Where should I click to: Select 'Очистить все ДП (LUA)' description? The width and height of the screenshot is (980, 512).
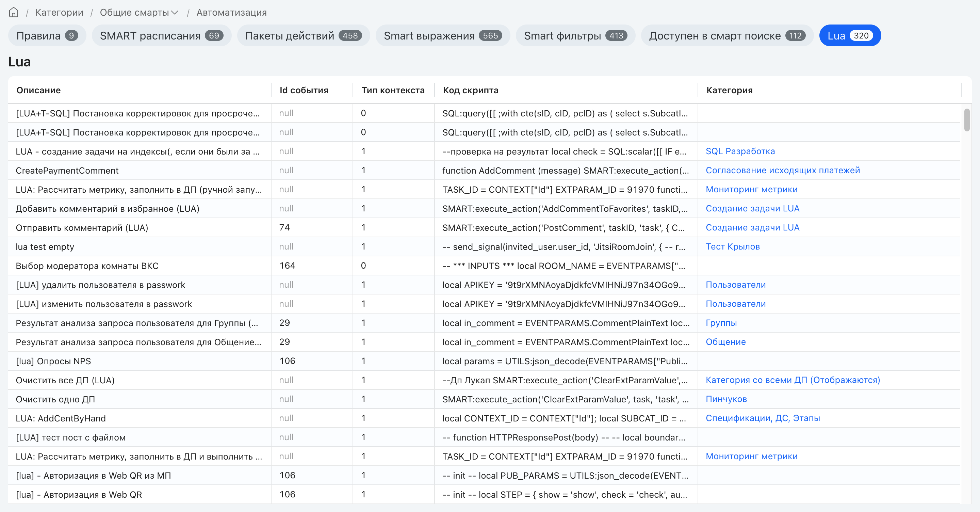click(65, 380)
